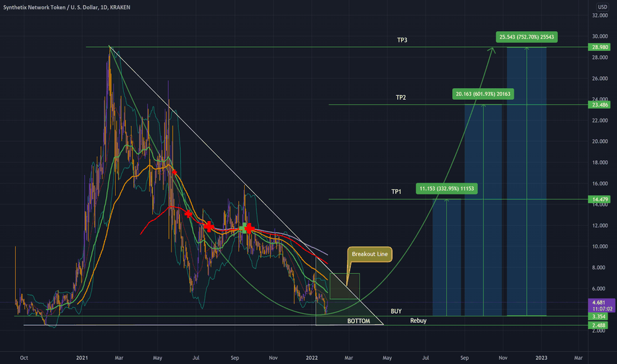The image size is (617, 364).
Task: Click the 8.000 price scale value
Action: click(x=598, y=267)
